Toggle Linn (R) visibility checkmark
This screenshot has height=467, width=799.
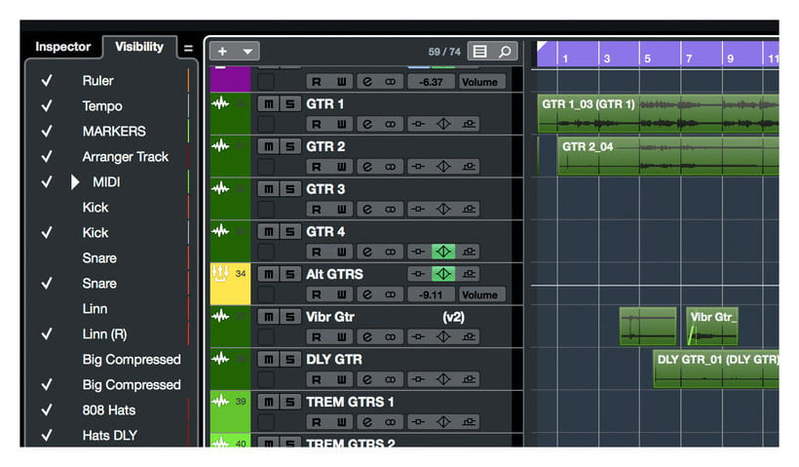pos(46,334)
